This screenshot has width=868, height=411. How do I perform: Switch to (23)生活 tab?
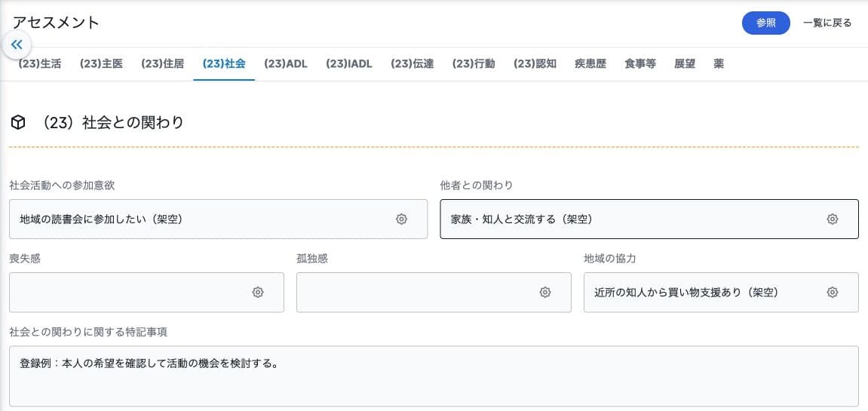(39, 63)
